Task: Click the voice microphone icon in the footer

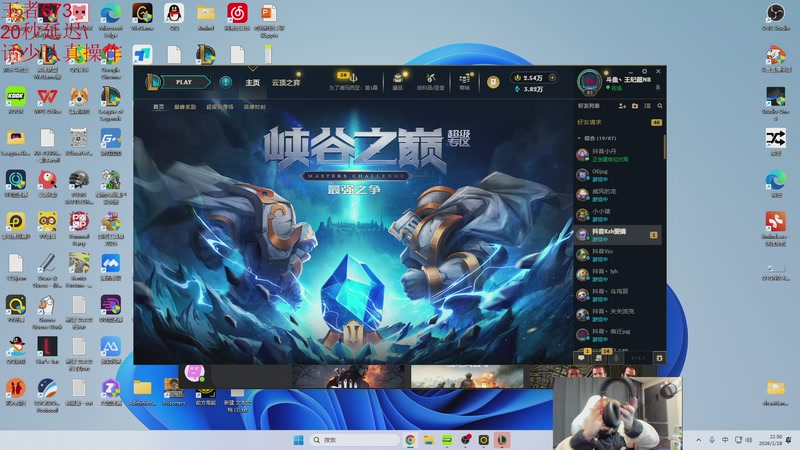Action: [x=616, y=358]
